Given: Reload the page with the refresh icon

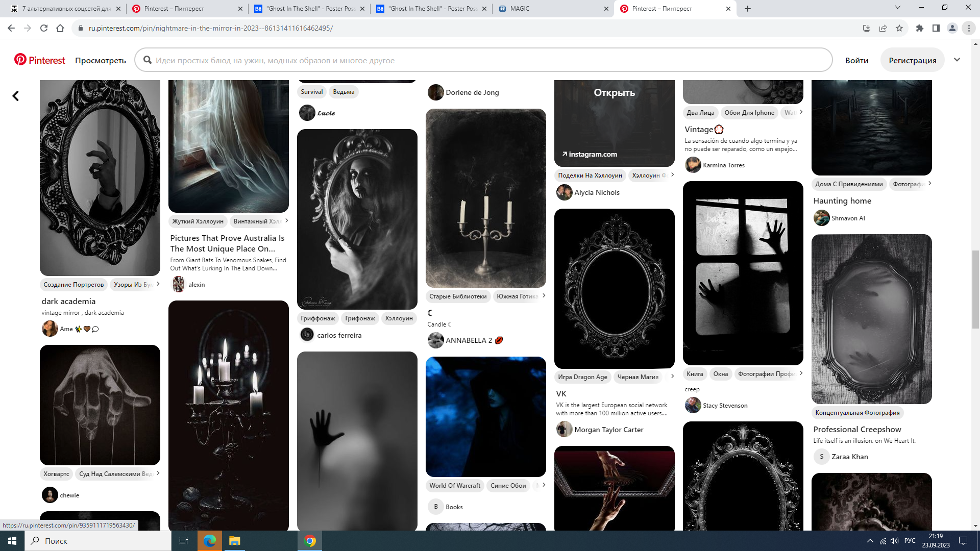Looking at the screenshot, I should tap(44, 28).
